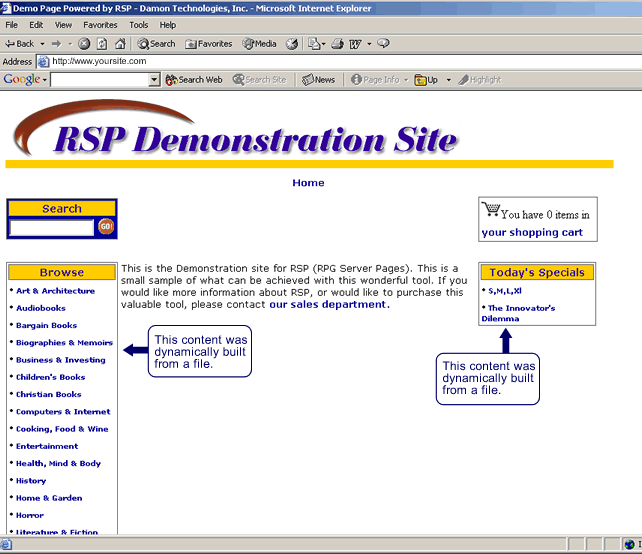Open the Search pane in toolbar
This screenshot has height=554, width=642.
click(x=156, y=43)
